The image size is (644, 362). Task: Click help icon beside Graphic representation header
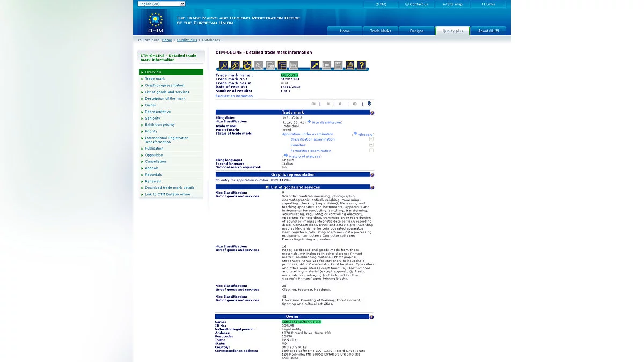pos(372,175)
